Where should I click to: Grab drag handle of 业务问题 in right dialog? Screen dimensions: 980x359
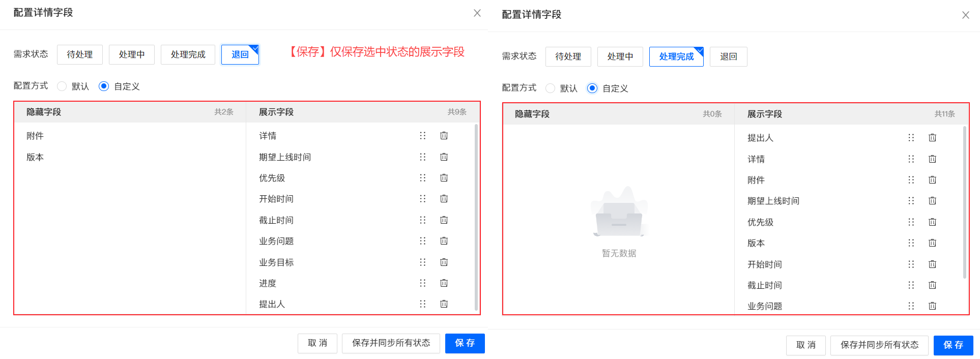pyautogui.click(x=911, y=306)
